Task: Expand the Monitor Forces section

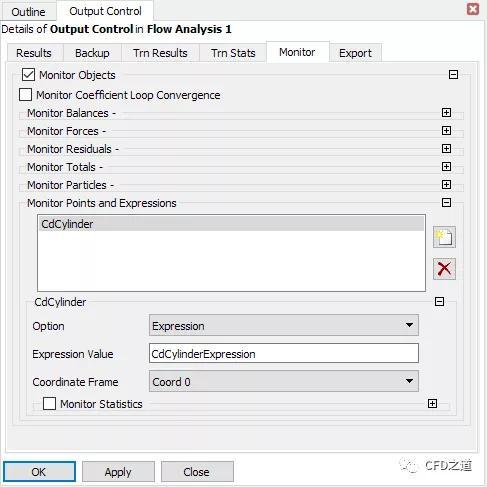Action: point(446,131)
